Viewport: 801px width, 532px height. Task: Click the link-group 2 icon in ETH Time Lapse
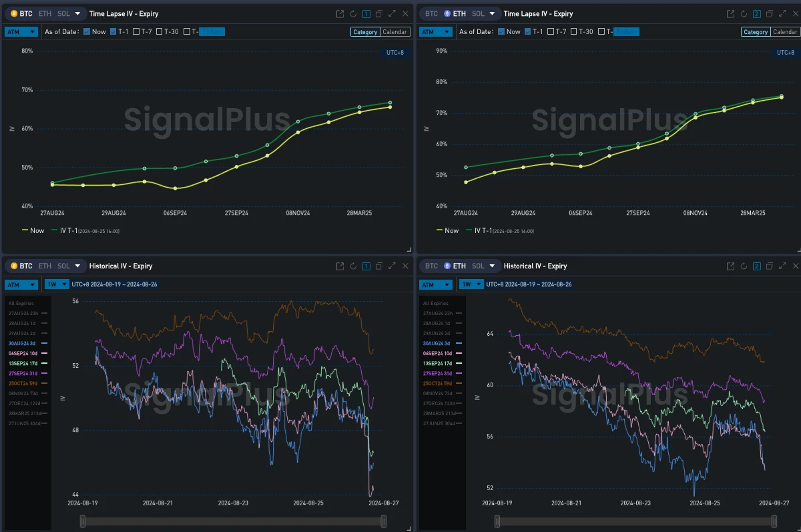(756, 13)
